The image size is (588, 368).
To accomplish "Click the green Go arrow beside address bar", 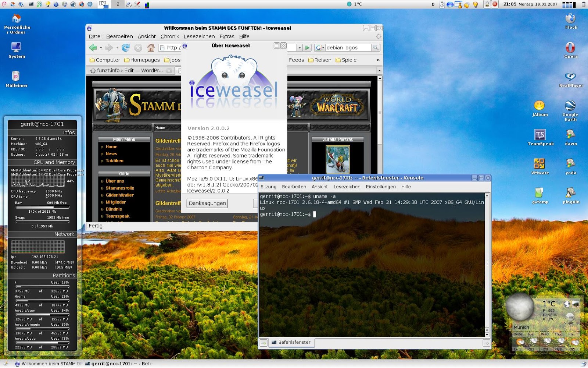I will [x=308, y=48].
